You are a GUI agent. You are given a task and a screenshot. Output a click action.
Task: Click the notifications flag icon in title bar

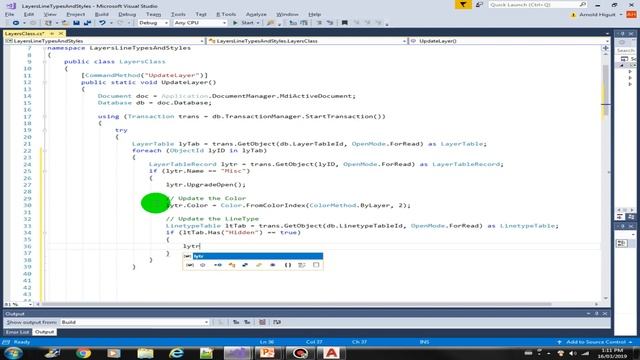(x=463, y=4)
